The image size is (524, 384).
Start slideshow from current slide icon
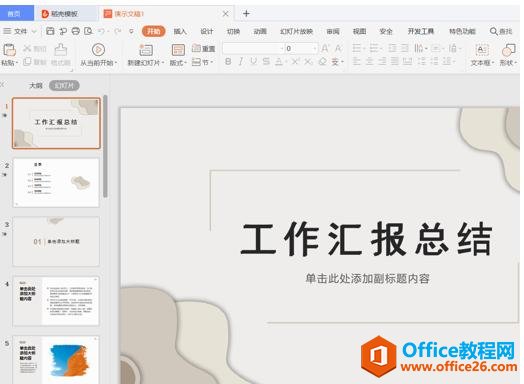98,49
